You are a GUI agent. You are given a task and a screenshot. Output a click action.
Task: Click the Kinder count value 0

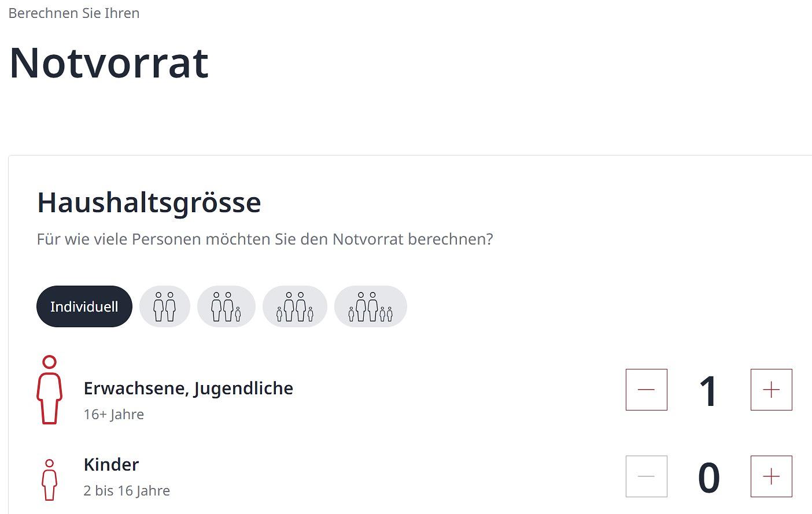click(x=708, y=478)
